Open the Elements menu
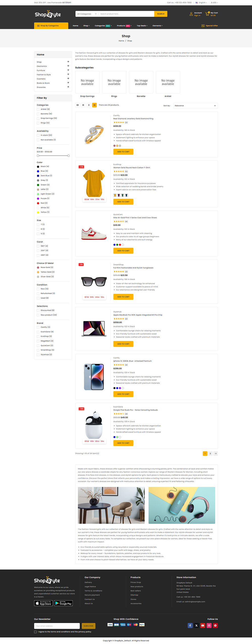 coord(157,26)
